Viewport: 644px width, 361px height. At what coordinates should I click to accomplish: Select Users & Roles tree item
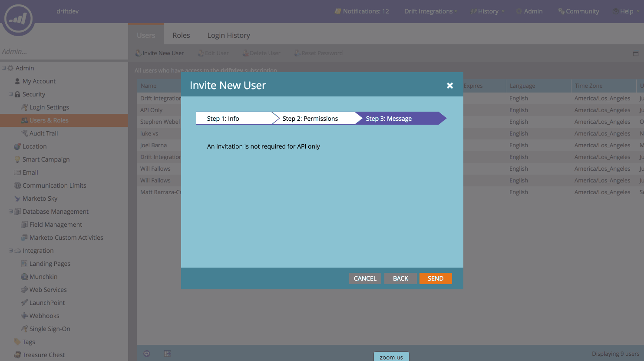pyautogui.click(x=64, y=120)
